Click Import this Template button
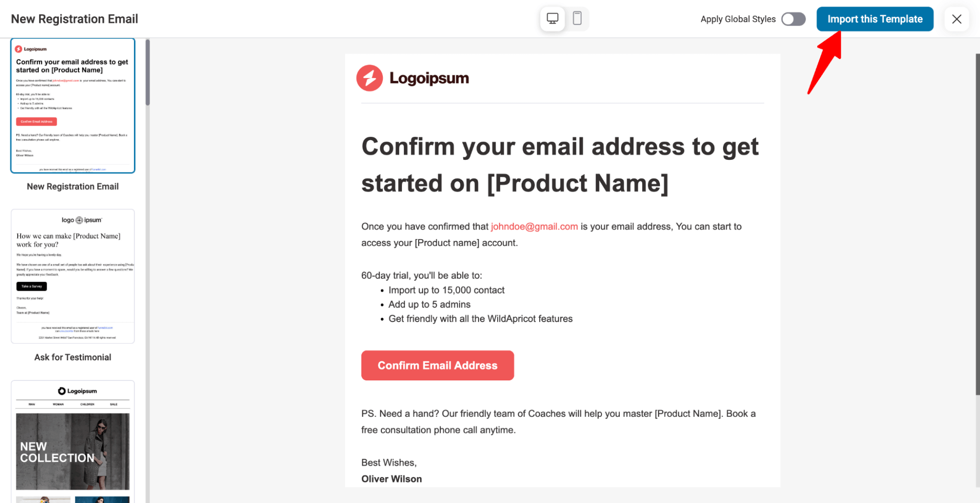The image size is (980, 503). 875,19
